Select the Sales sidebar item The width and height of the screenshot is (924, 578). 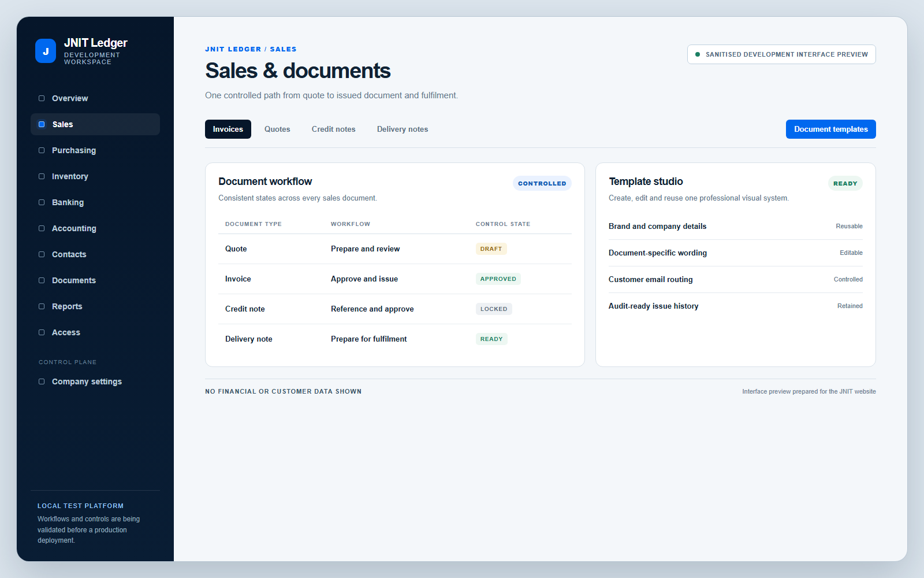tap(95, 124)
